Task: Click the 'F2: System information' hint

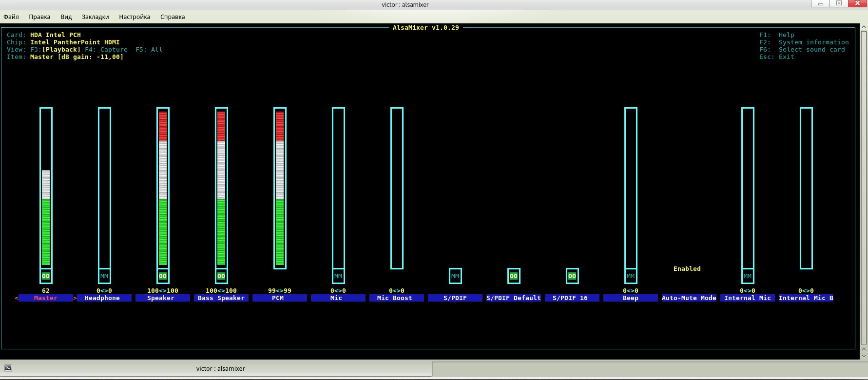Action: (x=804, y=42)
